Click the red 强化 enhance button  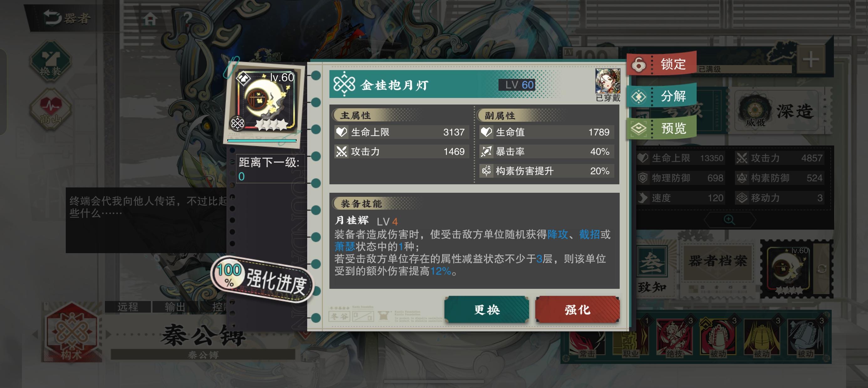[577, 309]
